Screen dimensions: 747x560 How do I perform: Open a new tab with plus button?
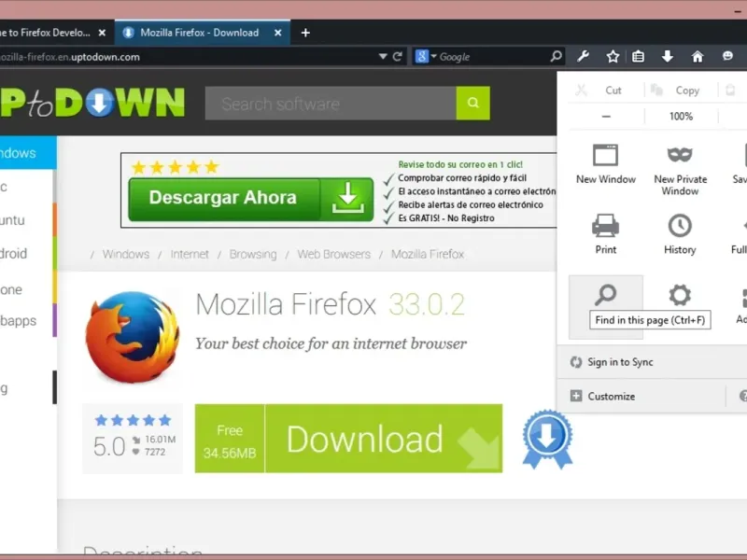coord(305,33)
